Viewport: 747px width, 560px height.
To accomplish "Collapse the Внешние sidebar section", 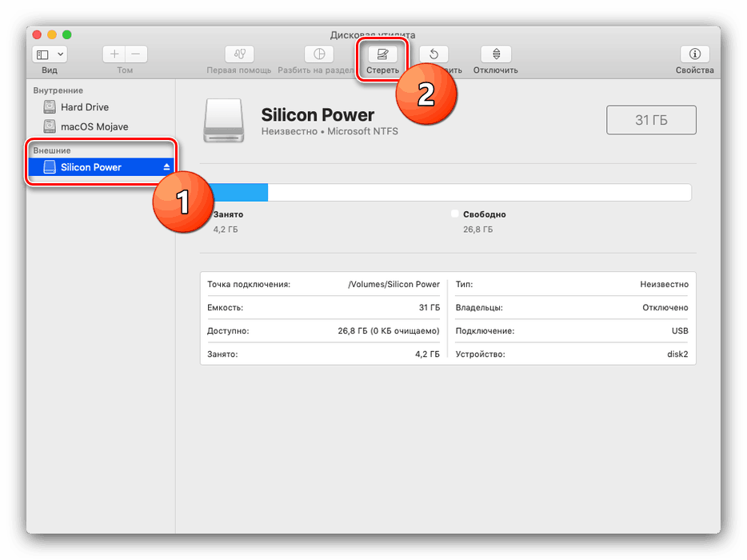I will pos(52,150).
